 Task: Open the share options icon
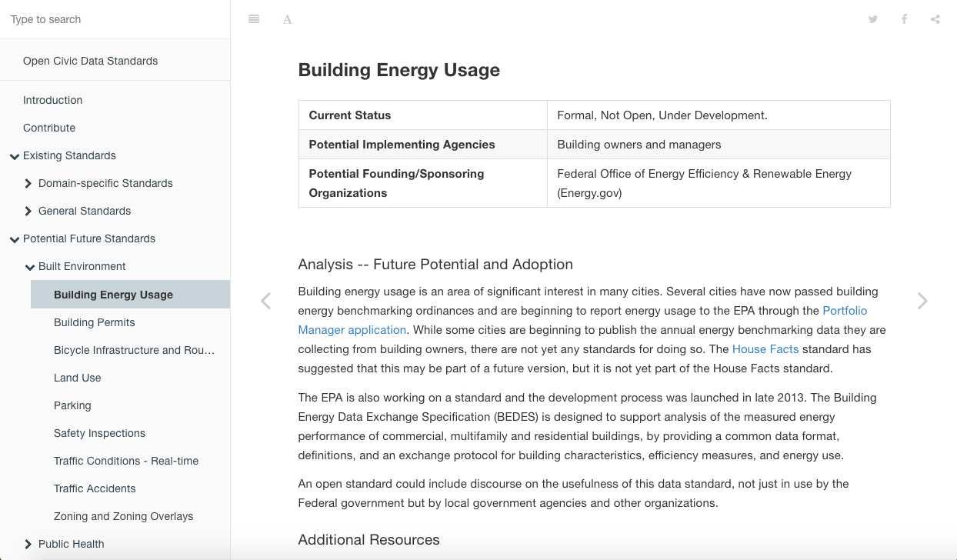click(935, 18)
